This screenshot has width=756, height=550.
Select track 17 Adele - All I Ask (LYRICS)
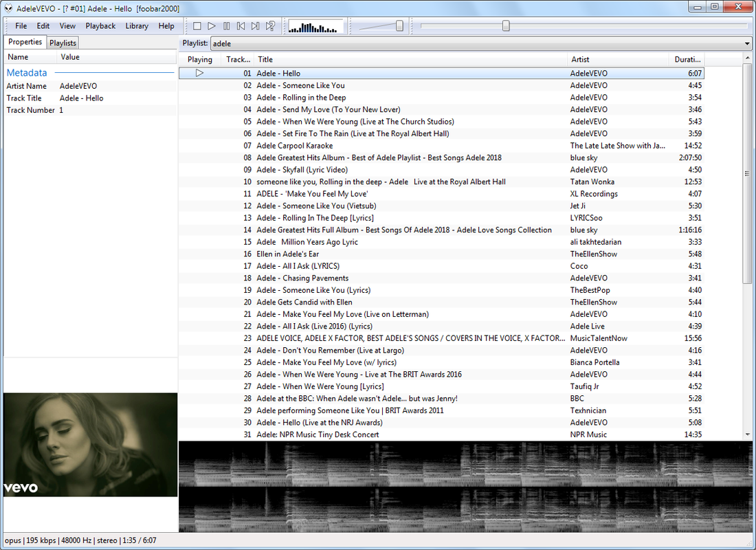[x=441, y=266]
